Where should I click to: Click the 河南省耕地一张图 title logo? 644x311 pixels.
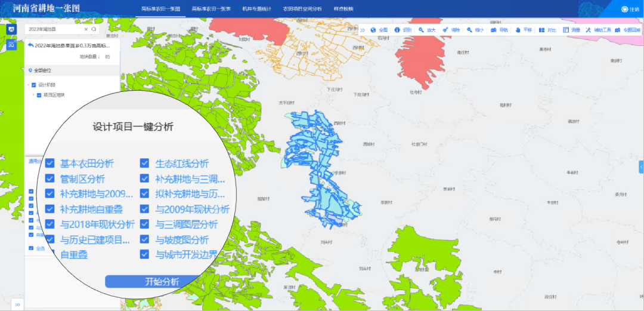pos(46,8)
